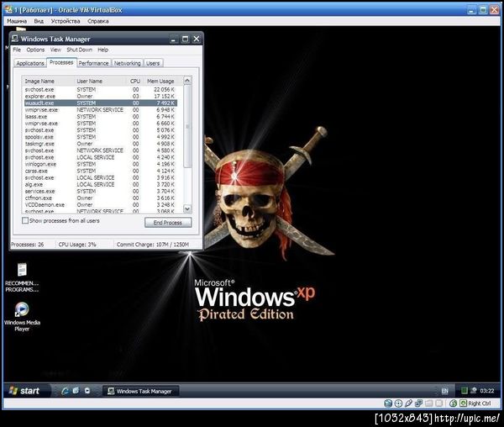Open the EN language bar indicator
Viewport: 504px width, 427px height.
point(445,391)
